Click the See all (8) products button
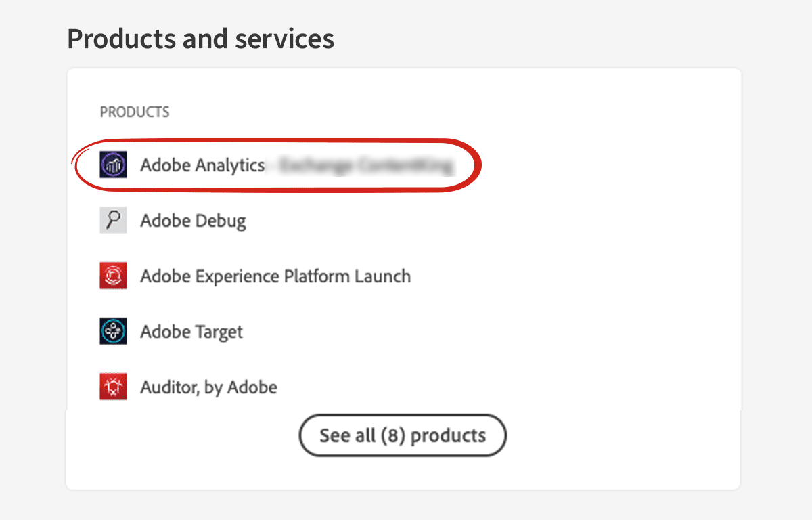The image size is (812, 520). [402, 435]
